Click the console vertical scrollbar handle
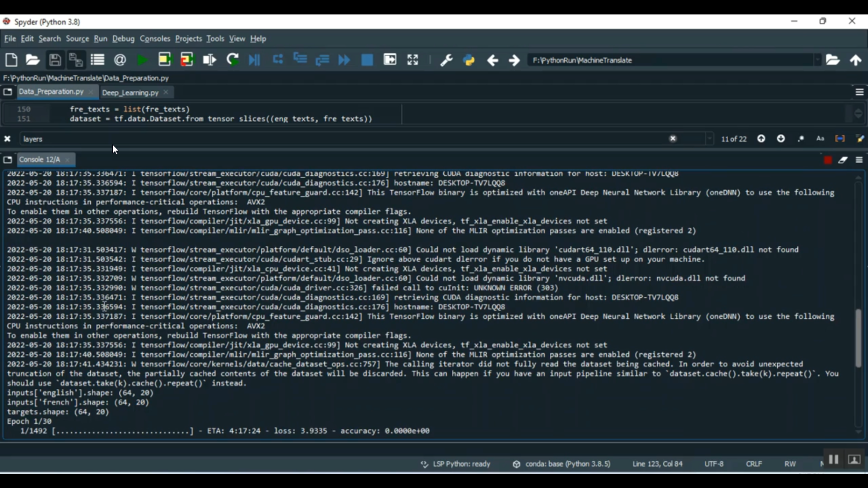The height and width of the screenshot is (488, 868). [x=858, y=338]
